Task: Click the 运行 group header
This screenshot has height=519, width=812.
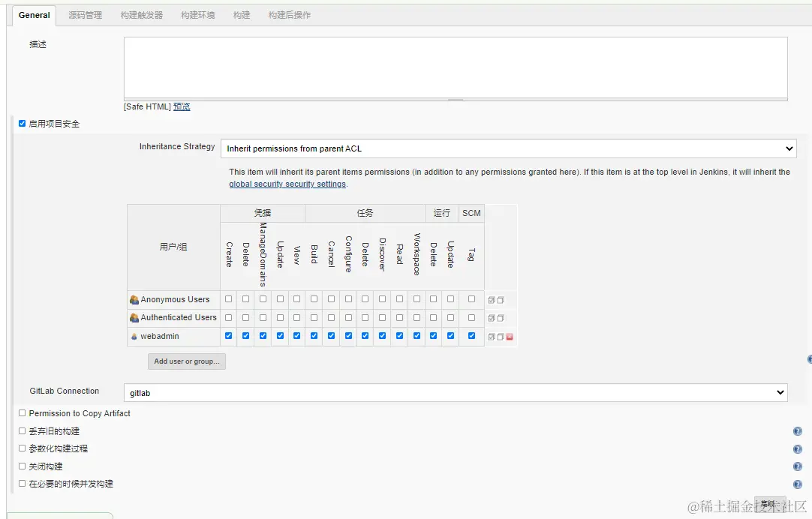Action: (x=442, y=213)
